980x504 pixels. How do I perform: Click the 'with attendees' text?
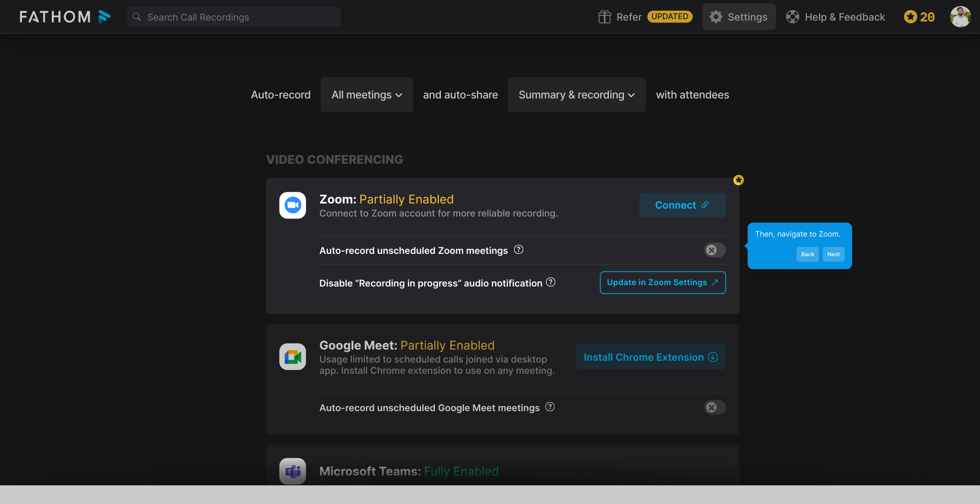point(693,95)
